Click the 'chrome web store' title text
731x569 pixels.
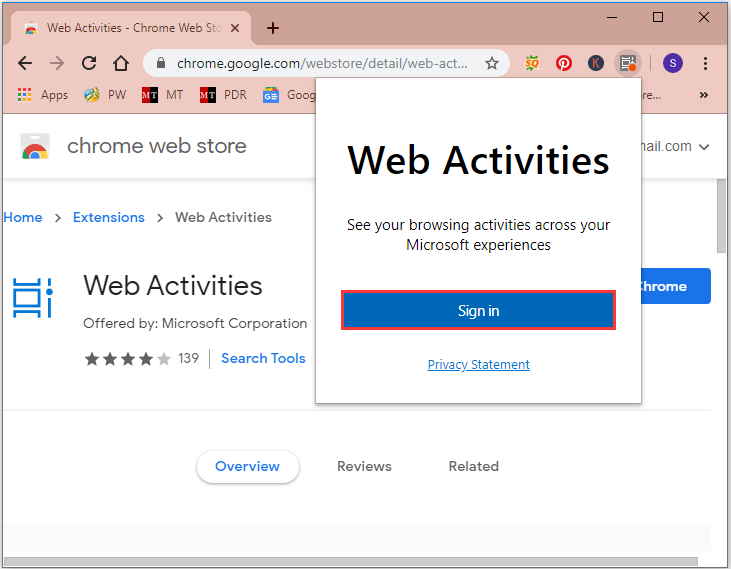[x=157, y=146]
